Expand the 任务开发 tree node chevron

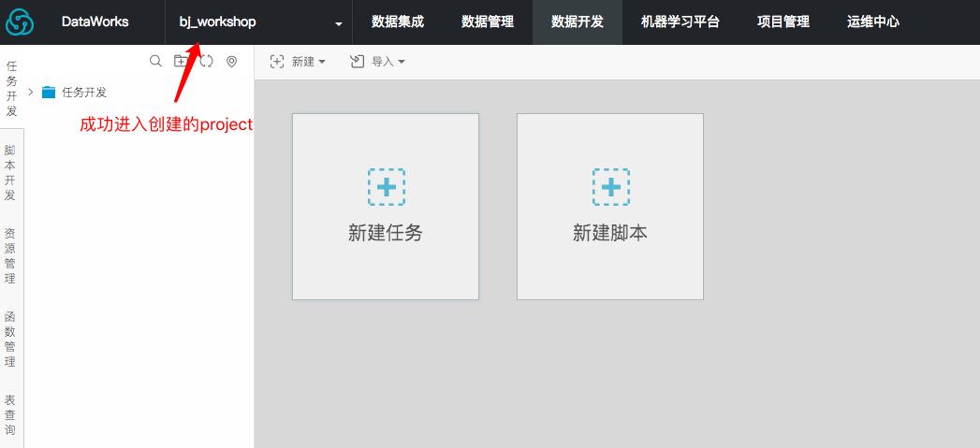point(31,93)
